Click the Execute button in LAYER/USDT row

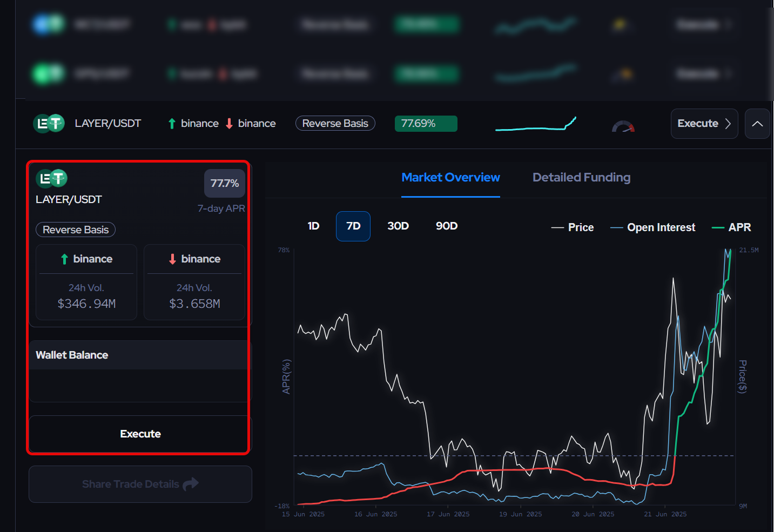coord(704,124)
